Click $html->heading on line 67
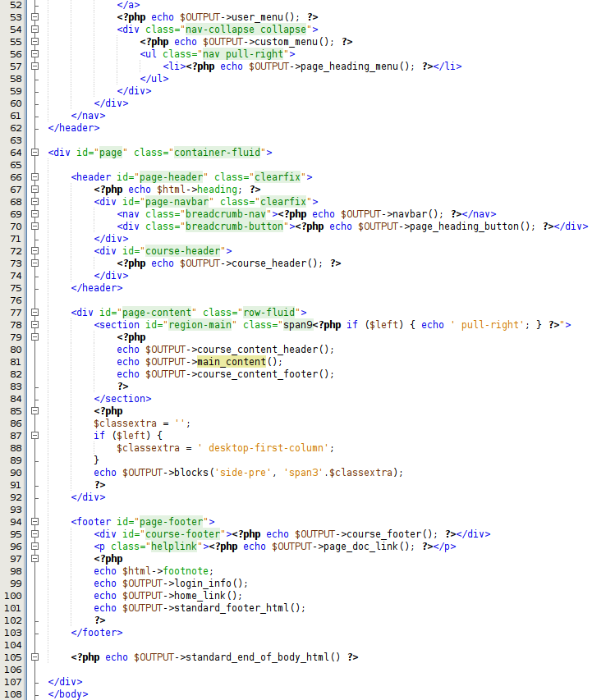Screen dimensions: 592x700 tap(197, 190)
